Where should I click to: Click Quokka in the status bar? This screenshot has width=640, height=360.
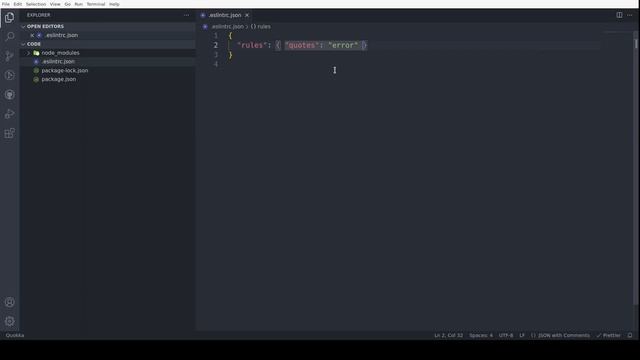[x=15, y=335]
